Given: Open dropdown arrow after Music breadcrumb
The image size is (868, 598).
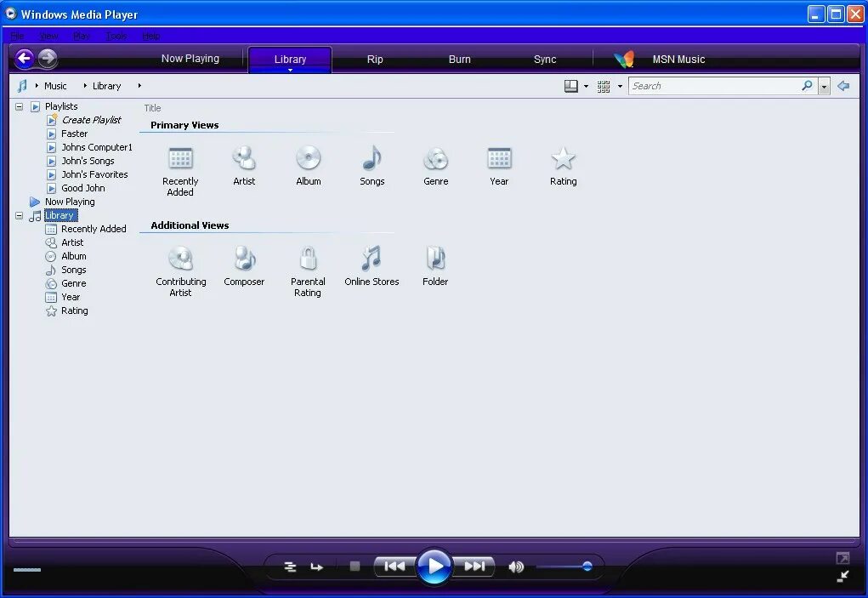Looking at the screenshot, I should tap(85, 86).
